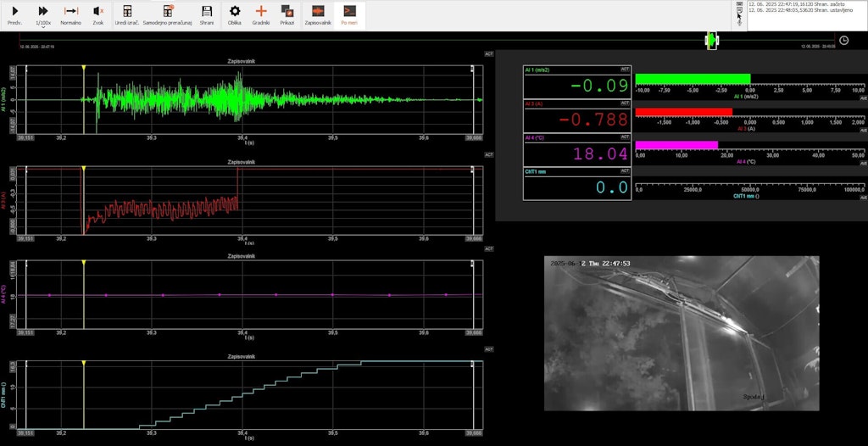The height and width of the screenshot is (446, 868).
Task: Open the Oblika design gear icon
Action: (x=235, y=15)
